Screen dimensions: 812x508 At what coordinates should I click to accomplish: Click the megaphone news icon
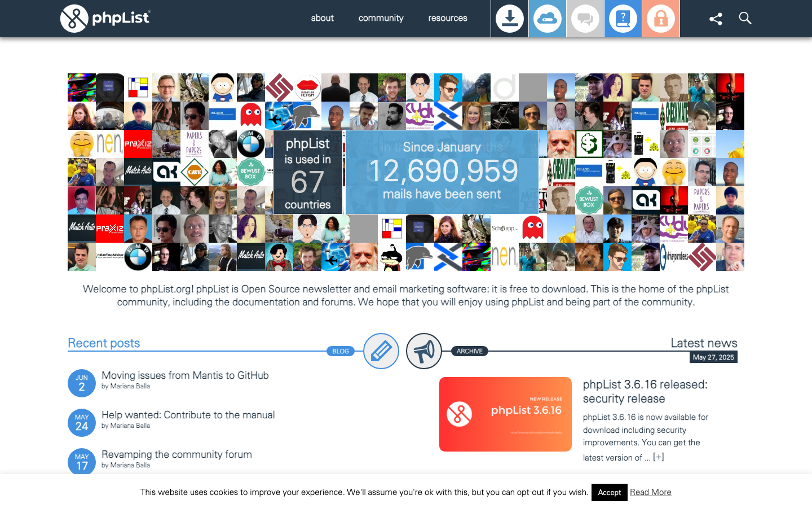tap(424, 351)
